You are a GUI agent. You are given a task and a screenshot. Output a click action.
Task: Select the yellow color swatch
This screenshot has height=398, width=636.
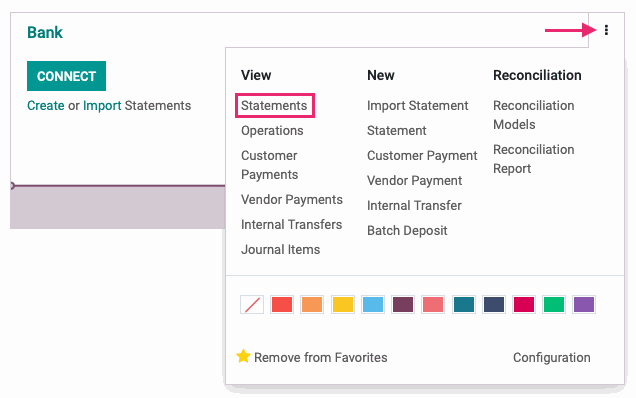click(x=343, y=304)
